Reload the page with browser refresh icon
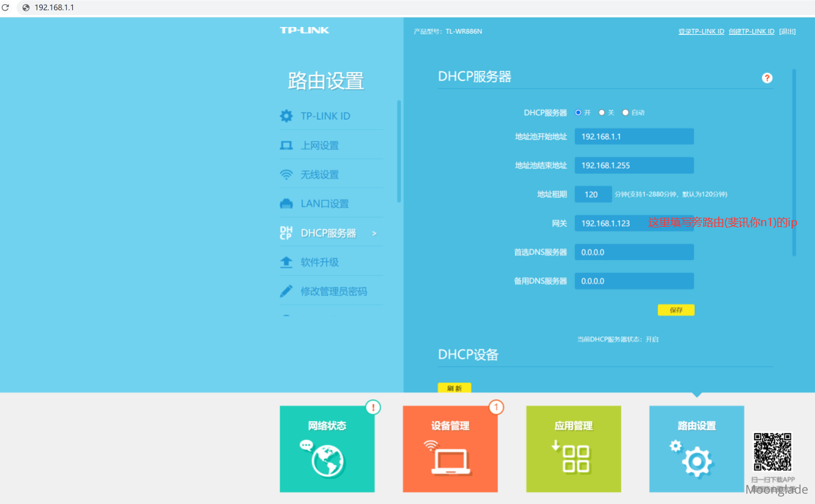This screenshot has height=504, width=815. coord(5,8)
